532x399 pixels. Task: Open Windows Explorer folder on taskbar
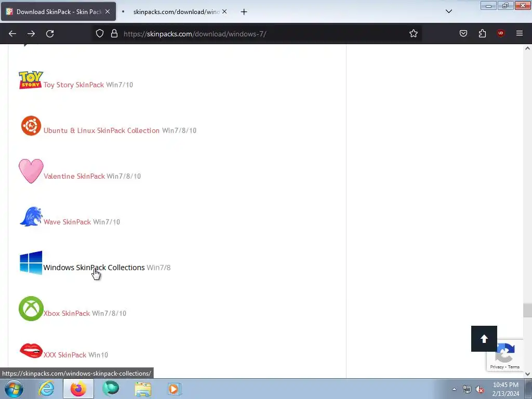click(x=143, y=389)
